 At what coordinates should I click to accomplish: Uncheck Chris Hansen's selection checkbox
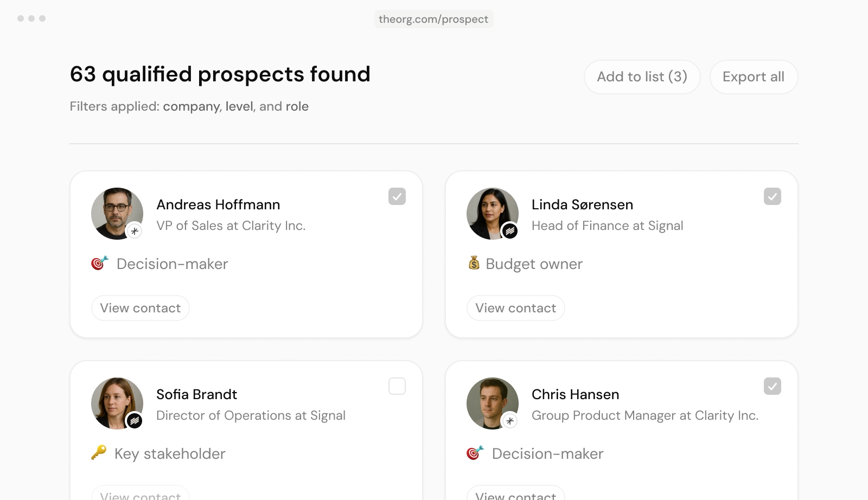click(x=773, y=386)
